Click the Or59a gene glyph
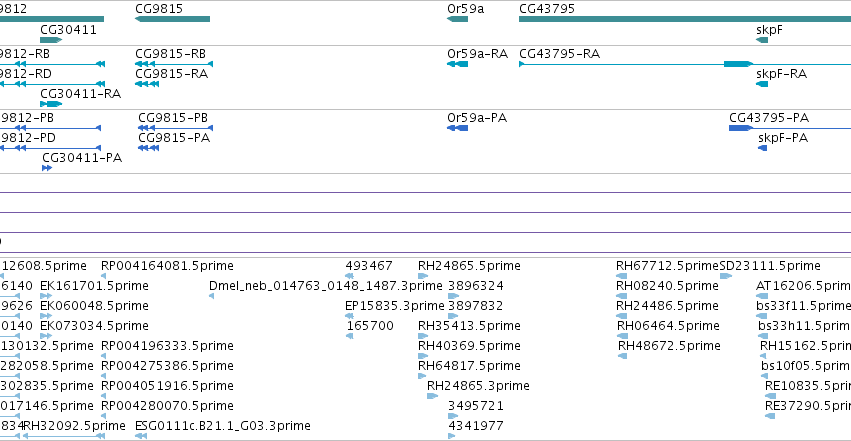Screen dimensions: 851x441 (458, 19)
